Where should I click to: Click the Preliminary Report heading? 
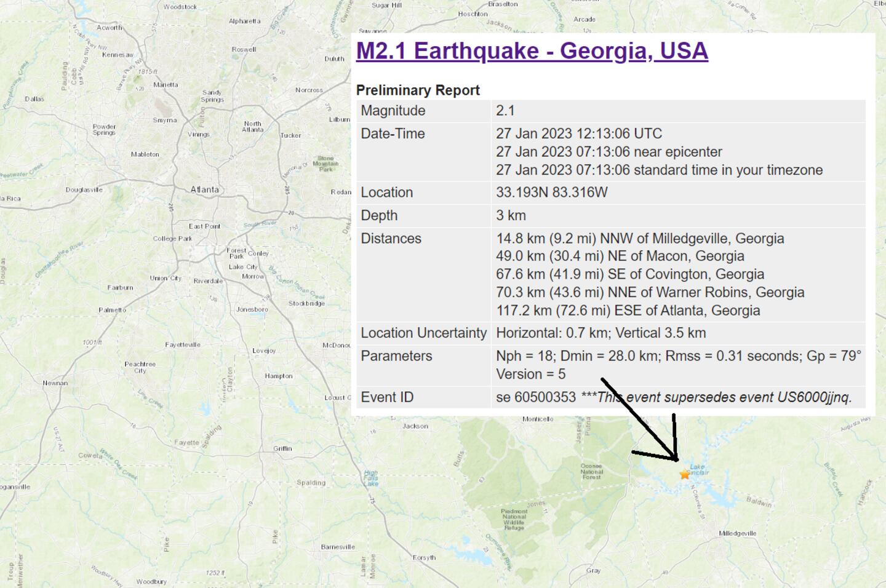tap(418, 90)
